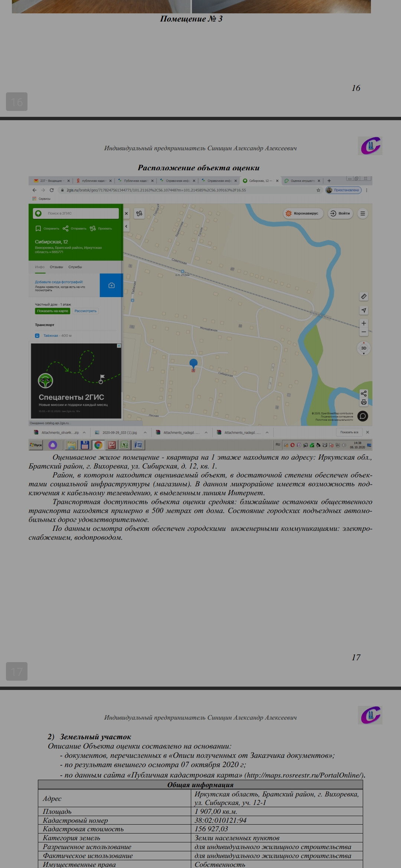Click the blue location pin on the map
The image size is (401, 868).
(x=193, y=364)
